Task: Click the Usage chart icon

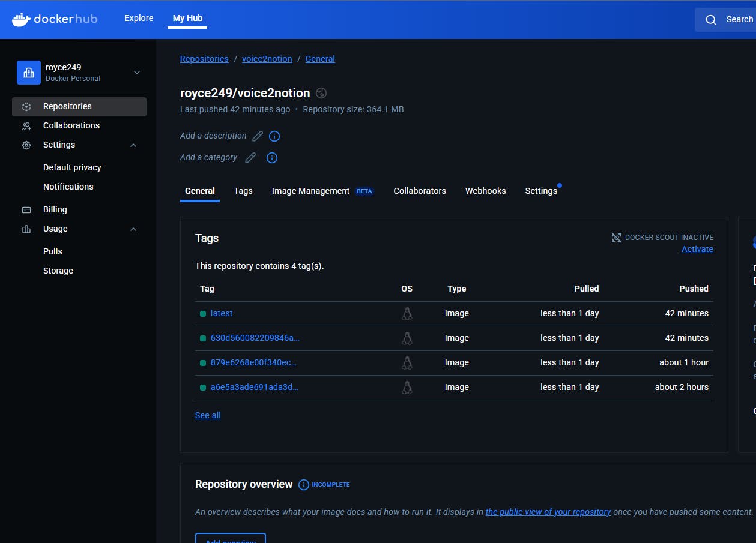Action: pos(26,229)
